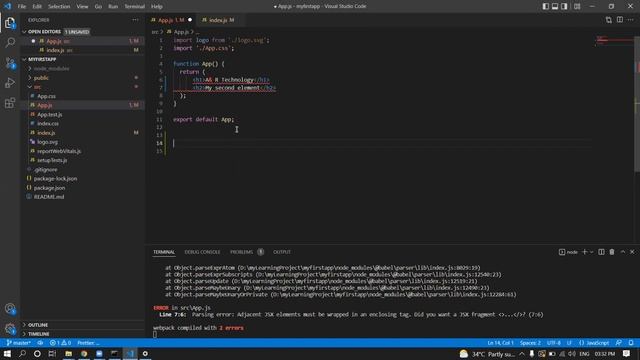The height and width of the screenshot is (360, 640).
Task: Open the customize layout icon
Action: click(577, 6)
